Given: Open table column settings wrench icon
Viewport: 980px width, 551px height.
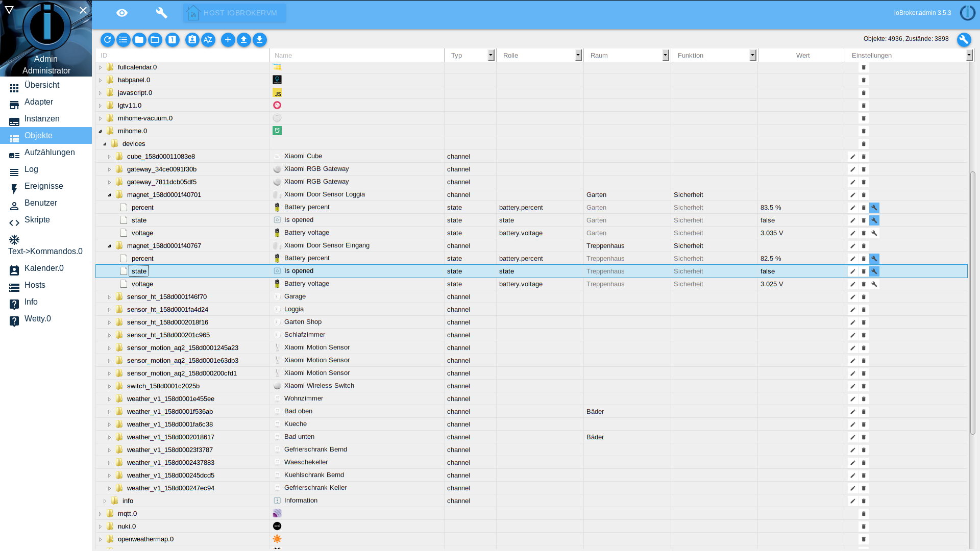Looking at the screenshot, I should tap(964, 40).
